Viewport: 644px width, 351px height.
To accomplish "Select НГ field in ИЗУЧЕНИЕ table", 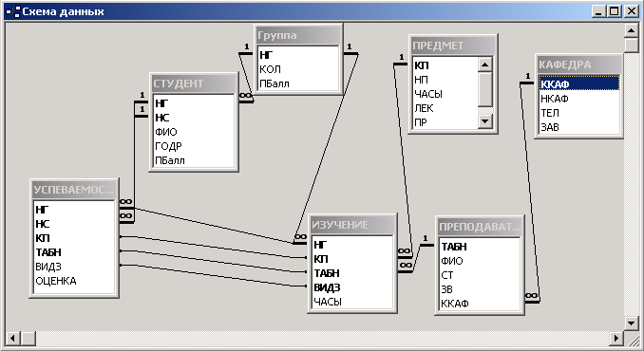I will point(352,245).
